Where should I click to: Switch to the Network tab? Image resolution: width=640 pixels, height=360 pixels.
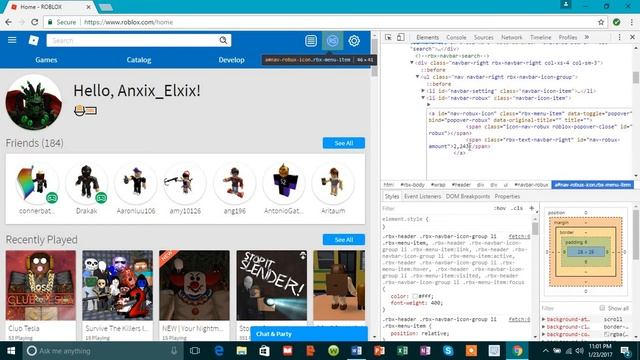511,37
